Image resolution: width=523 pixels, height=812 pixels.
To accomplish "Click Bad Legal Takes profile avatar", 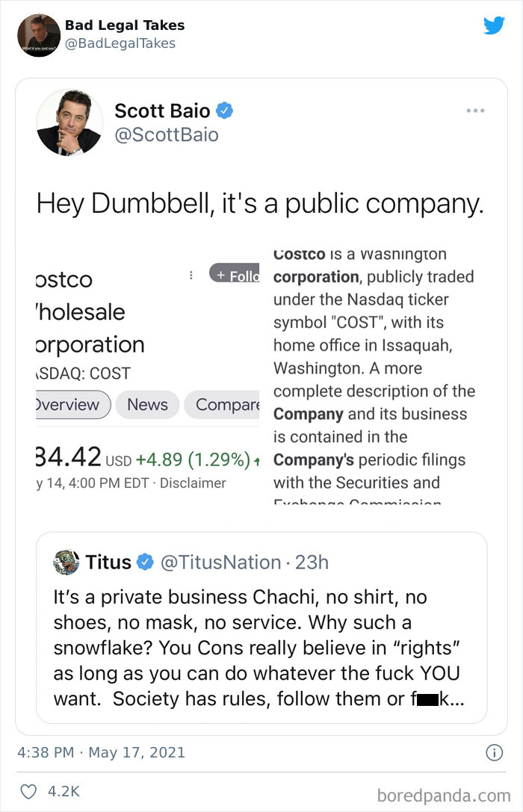I will (x=38, y=34).
